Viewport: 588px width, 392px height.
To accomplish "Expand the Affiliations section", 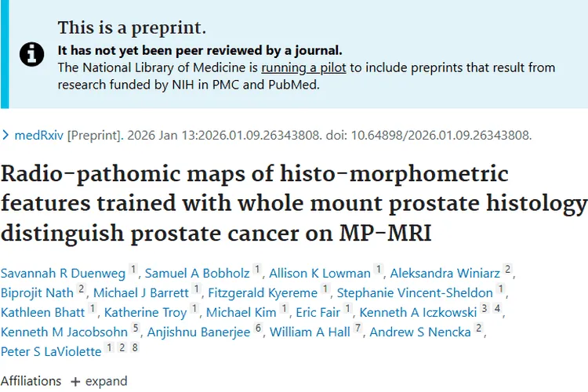I will (x=99, y=381).
